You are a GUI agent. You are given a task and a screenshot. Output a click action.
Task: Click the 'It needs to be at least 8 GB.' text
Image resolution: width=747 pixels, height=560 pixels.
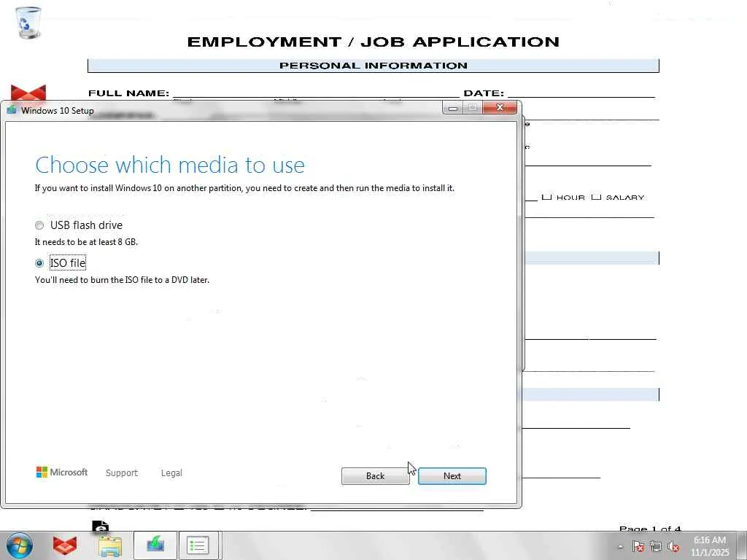[86, 242]
